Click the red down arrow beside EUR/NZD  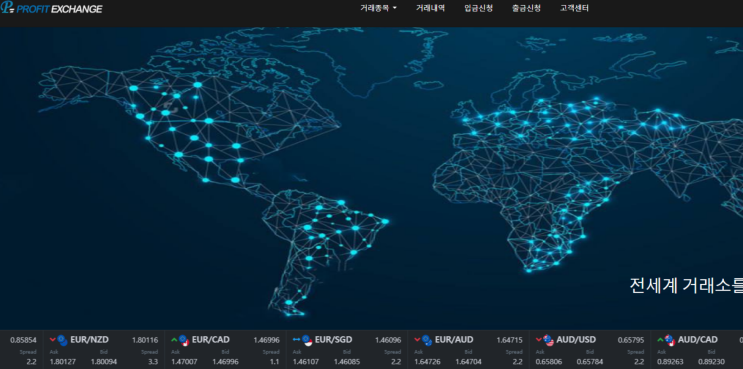(53, 339)
